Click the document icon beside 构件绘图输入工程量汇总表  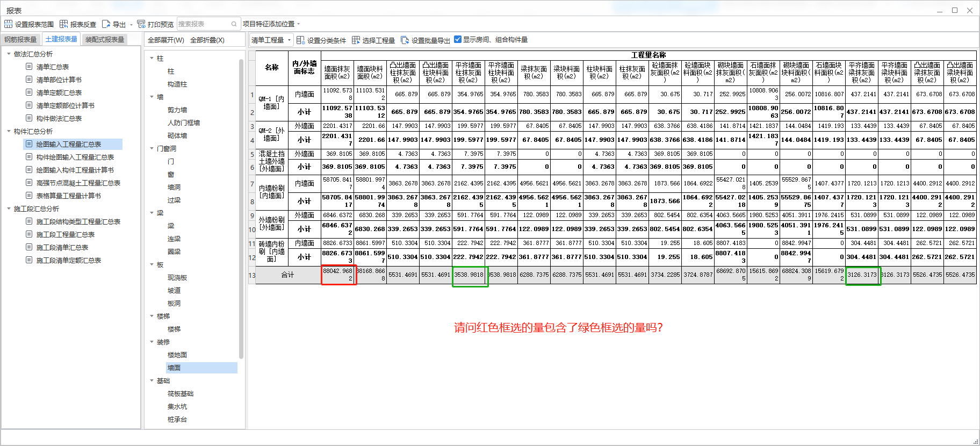(29, 157)
